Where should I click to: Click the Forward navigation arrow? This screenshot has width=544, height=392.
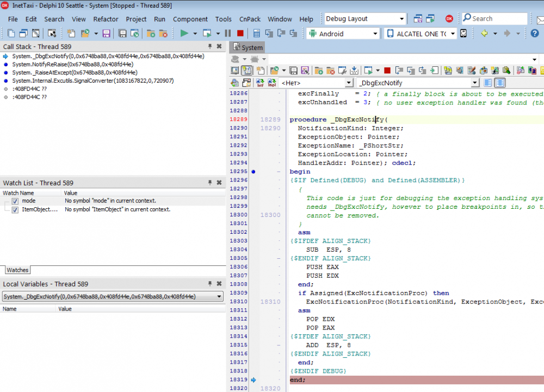click(507, 33)
